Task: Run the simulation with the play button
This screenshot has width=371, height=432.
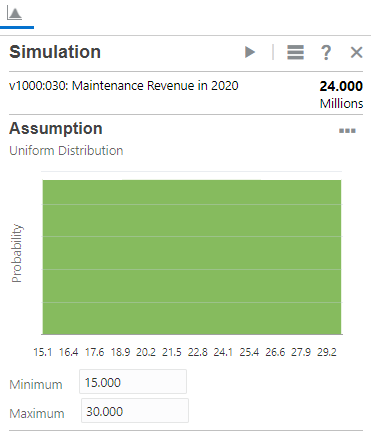Action: coord(250,52)
